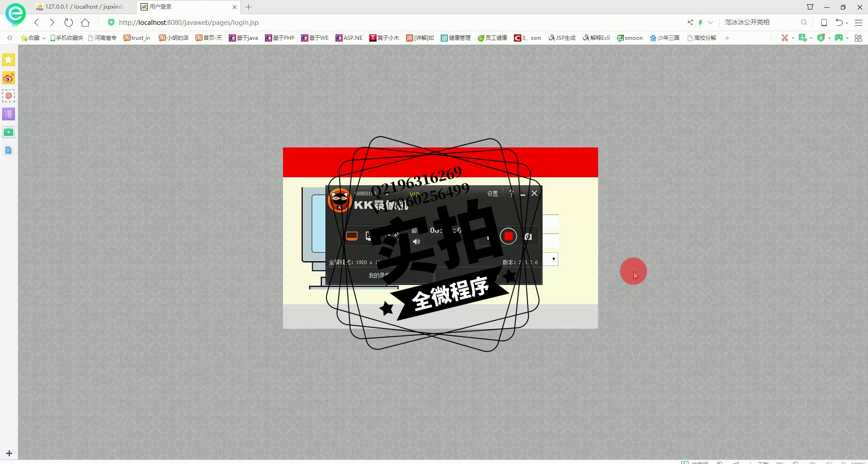
Task: Click the browser skin shirt icon
Action: (810, 7)
